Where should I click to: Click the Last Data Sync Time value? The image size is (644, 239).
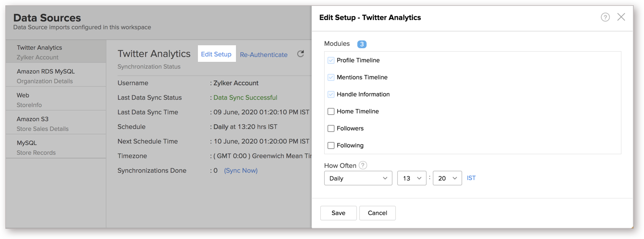pos(261,112)
